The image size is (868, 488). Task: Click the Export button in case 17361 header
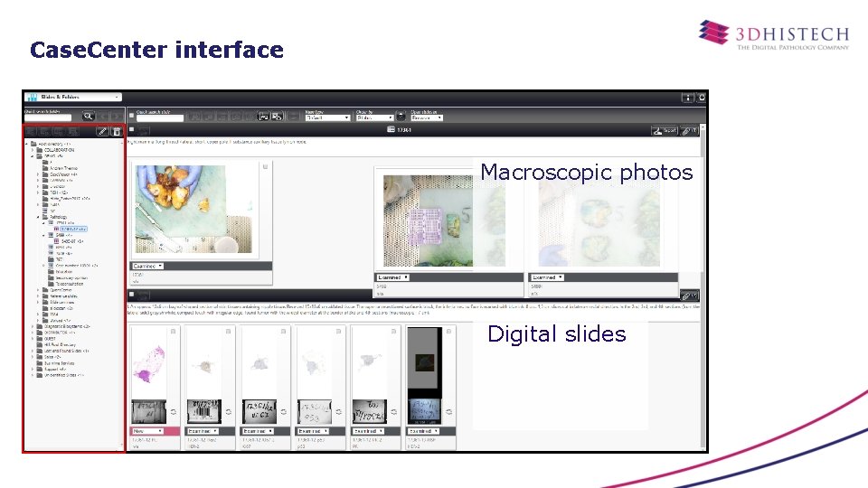point(665,130)
